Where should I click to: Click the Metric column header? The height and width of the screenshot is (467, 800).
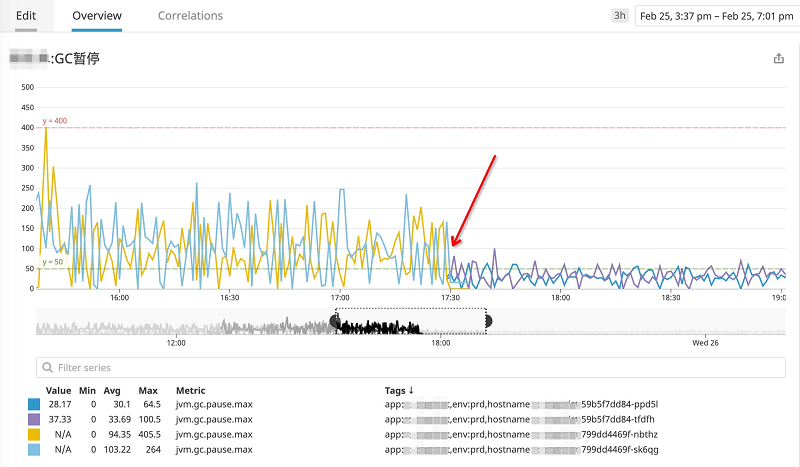(190, 390)
